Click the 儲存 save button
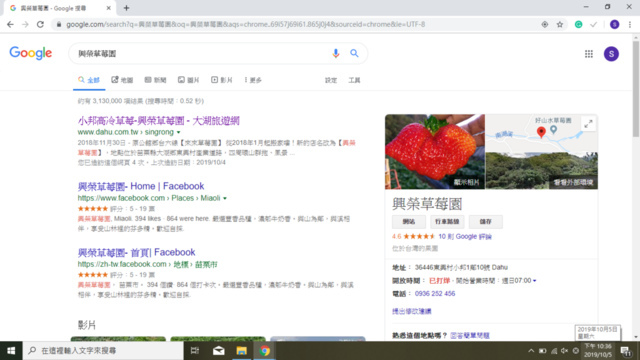Screen dimensions: 640x360 click(485, 222)
